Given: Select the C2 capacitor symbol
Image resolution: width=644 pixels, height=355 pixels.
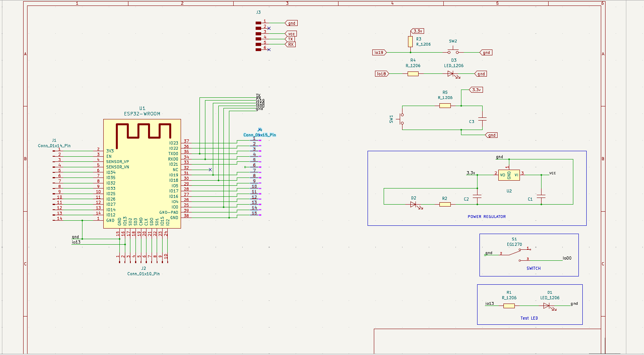Looking at the screenshot, I should click(477, 196).
